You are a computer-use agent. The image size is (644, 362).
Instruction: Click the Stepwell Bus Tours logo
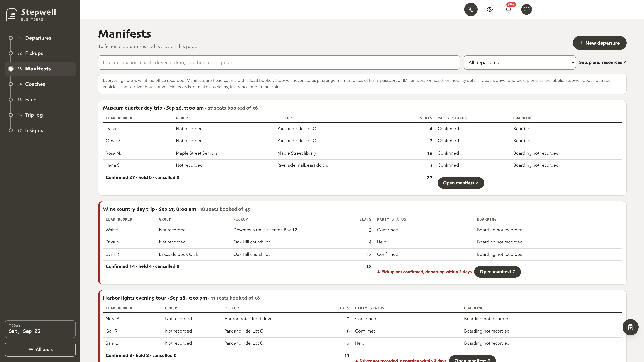[31, 14]
